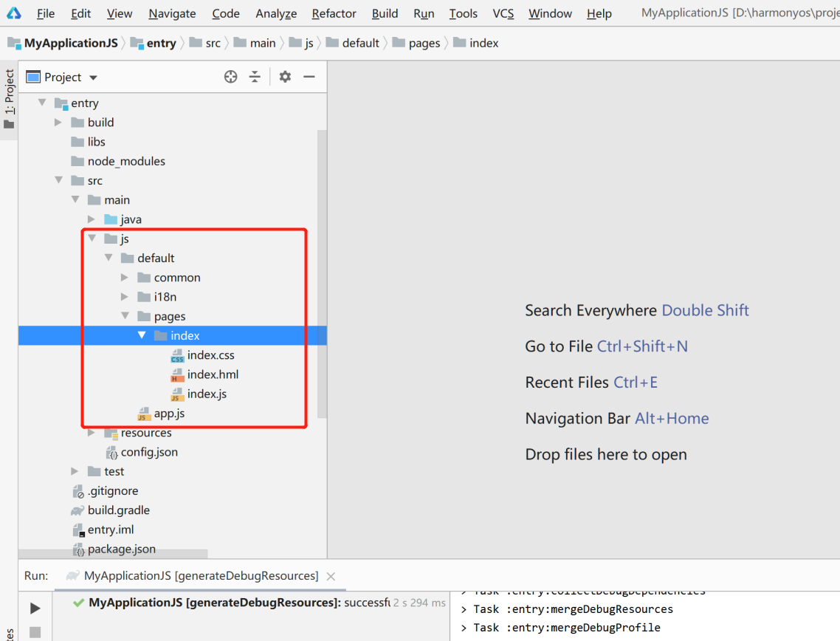840x641 pixels.
Task: Open the Run menu
Action: [424, 13]
